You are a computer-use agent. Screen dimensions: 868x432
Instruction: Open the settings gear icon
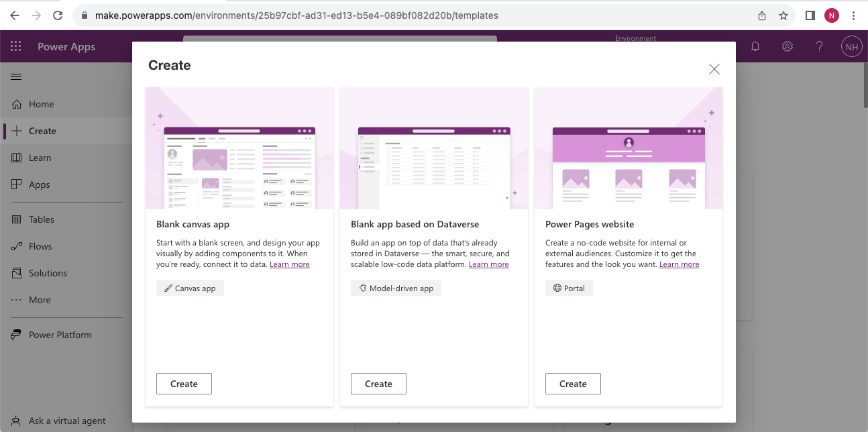(x=788, y=47)
